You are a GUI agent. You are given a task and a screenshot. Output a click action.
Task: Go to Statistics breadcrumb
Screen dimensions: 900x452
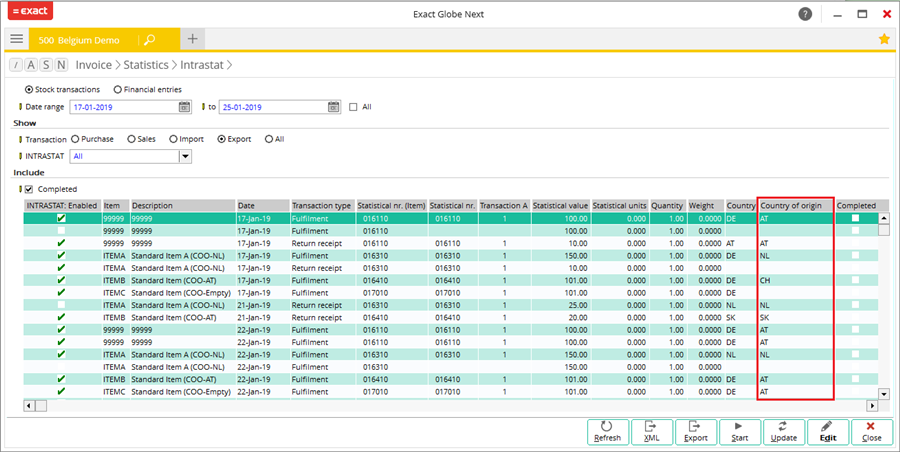pos(146,65)
